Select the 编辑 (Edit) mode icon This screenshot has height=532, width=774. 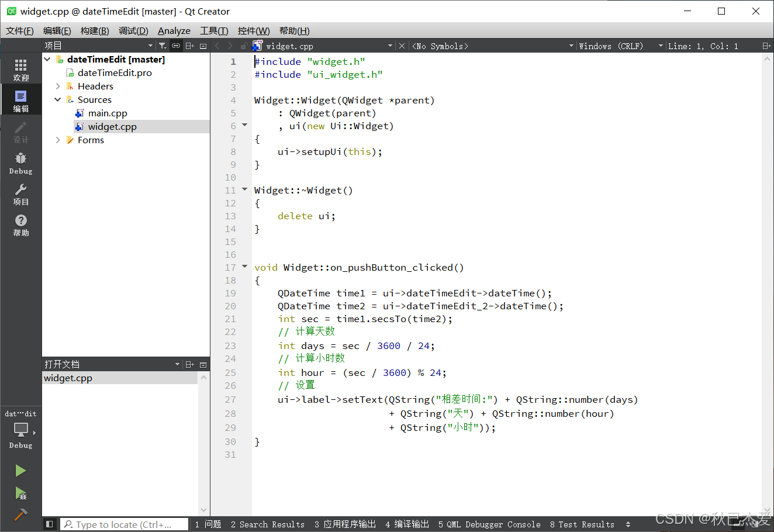click(20, 99)
